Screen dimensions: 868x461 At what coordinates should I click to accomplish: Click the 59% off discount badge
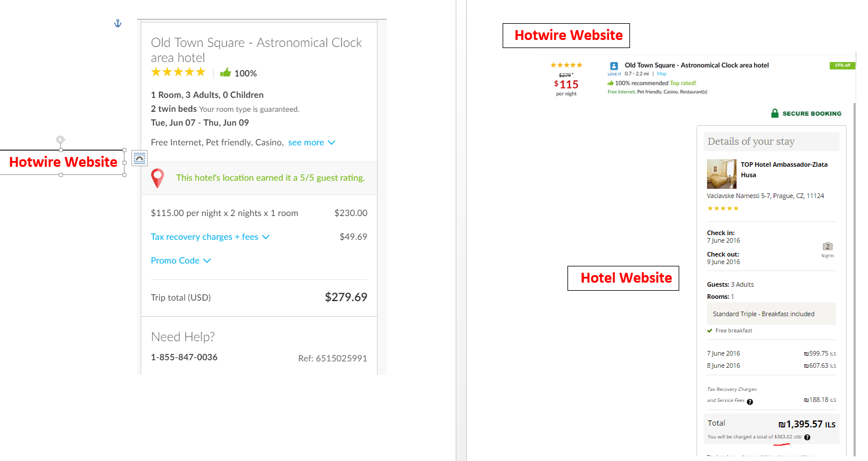click(842, 65)
